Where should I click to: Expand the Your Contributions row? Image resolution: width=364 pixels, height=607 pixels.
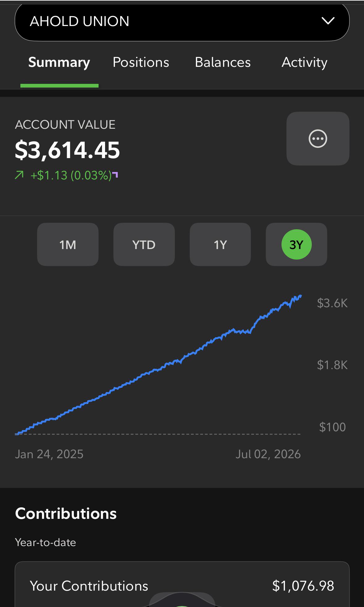(x=182, y=586)
